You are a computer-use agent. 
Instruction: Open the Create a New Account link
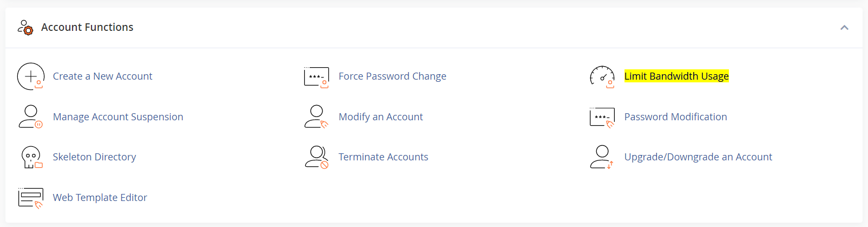102,76
